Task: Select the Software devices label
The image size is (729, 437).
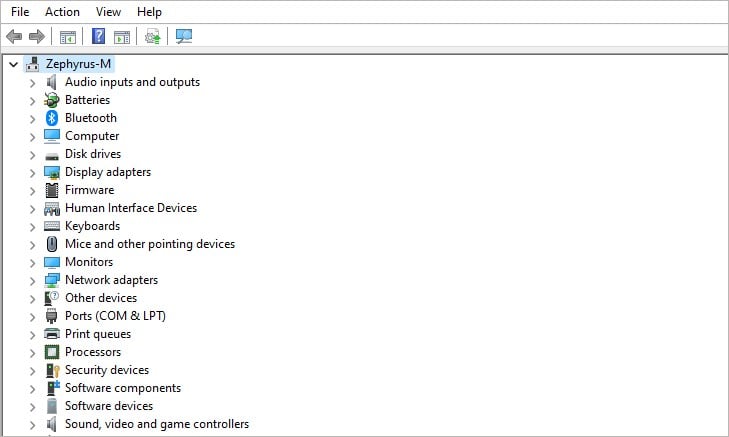Action: tap(109, 406)
